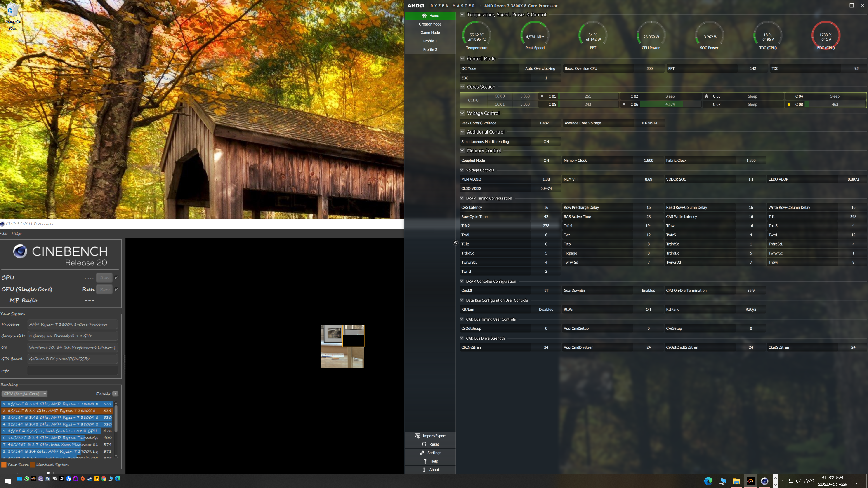The height and width of the screenshot is (488, 868).
Task: Open Ryzen Master Settings
Action: [x=430, y=453]
